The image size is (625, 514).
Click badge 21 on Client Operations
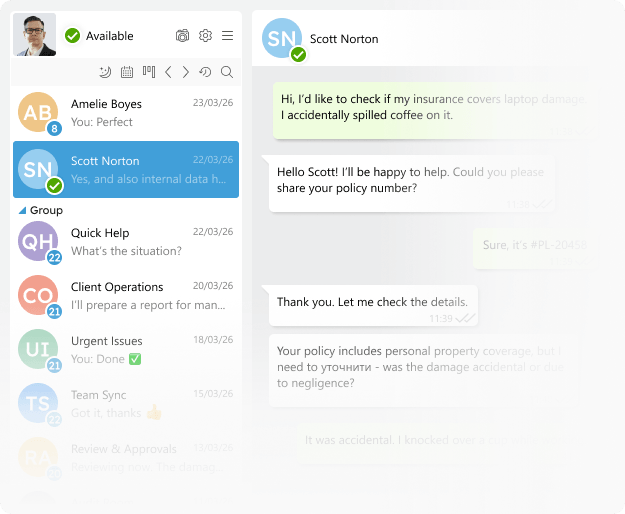pyautogui.click(x=54, y=312)
